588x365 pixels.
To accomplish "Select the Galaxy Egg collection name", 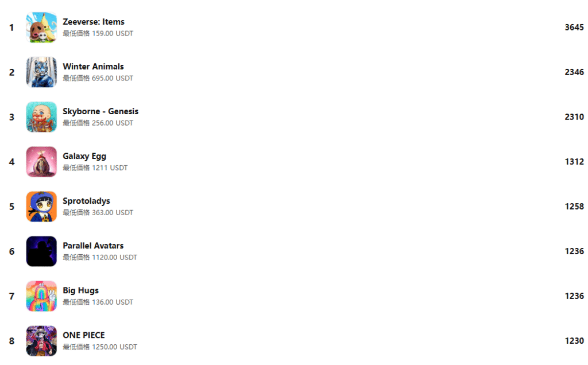I will pyautogui.click(x=84, y=156).
